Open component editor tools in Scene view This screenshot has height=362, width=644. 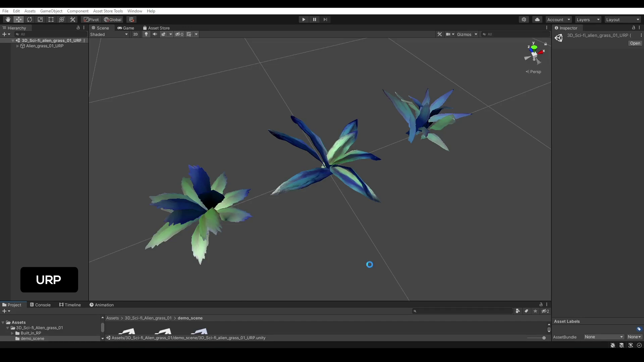click(440, 34)
